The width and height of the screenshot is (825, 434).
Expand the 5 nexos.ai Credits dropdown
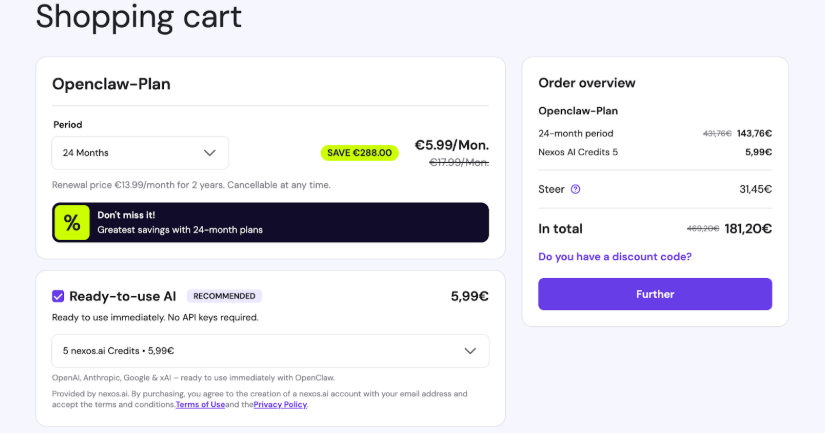(270, 351)
